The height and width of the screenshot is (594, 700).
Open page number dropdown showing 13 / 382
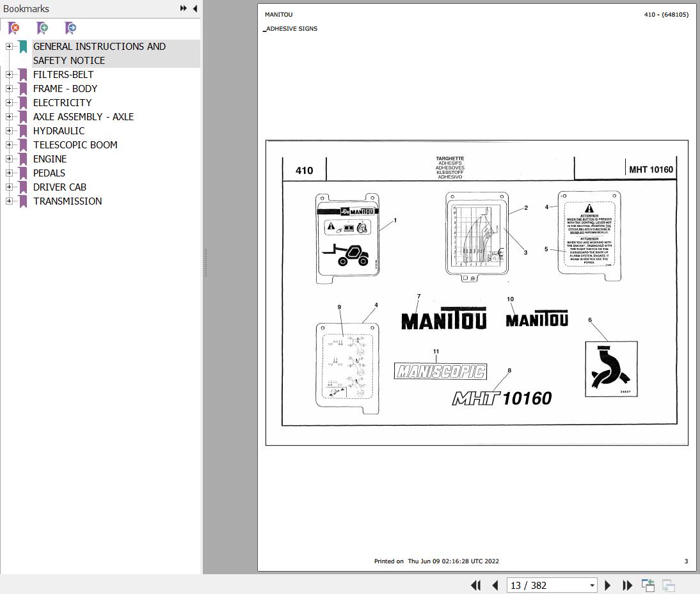click(592, 586)
